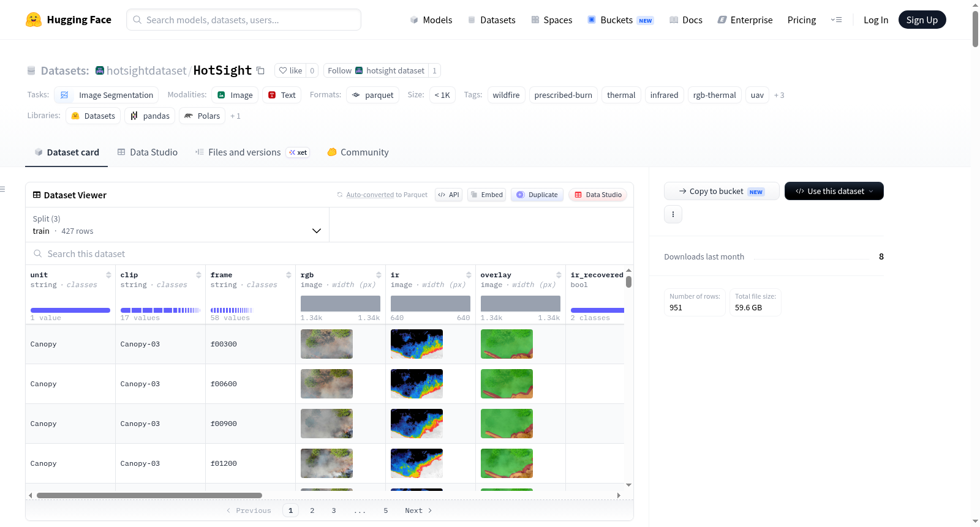This screenshot has height=527, width=980.
Task: Click the rgb-thermal tag
Action: coord(714,95)
